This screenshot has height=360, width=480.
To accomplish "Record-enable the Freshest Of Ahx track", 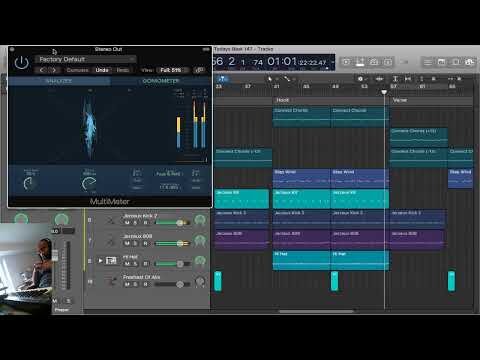I will [145, 284].
